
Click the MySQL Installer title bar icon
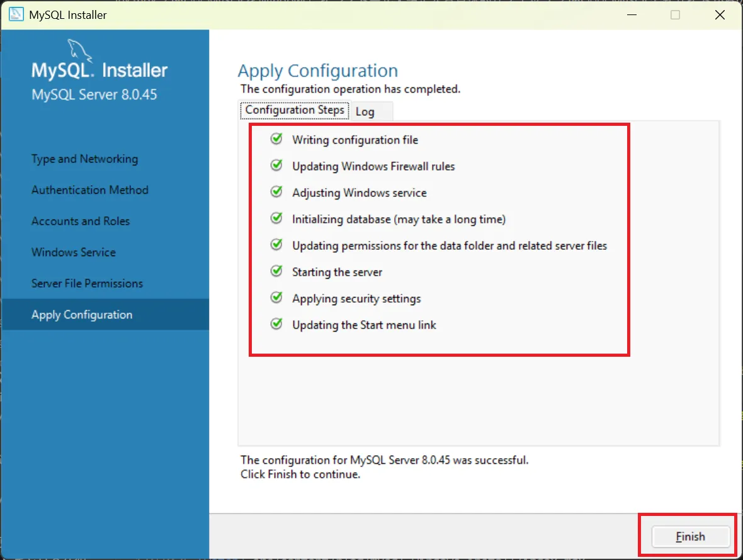(16, 14)
